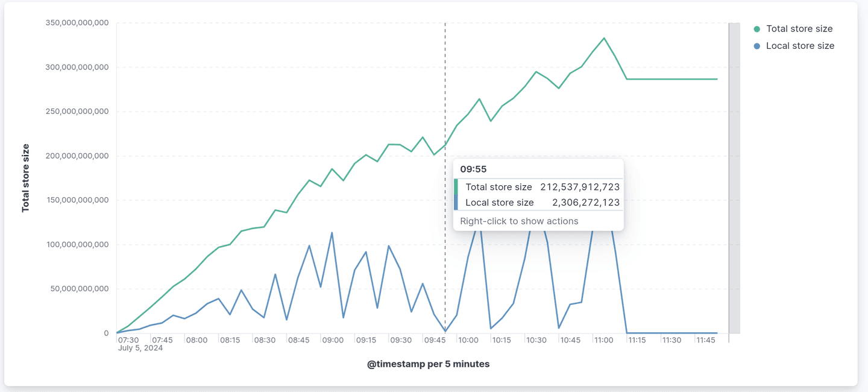Toggle Total store size legend label
Viewport: 868px width, 392px height.
click(799, 29)
